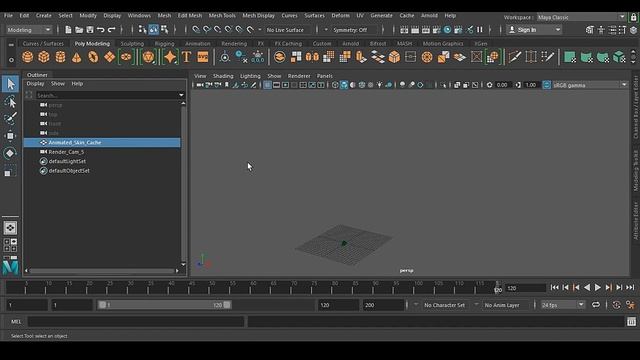The height and width of the screenshot is (360, 640).
Task: Select the Paint Selection tool
Action: click(10, 118)
